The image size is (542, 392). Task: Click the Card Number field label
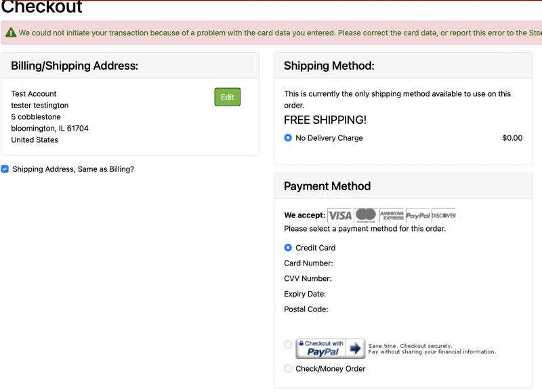(x=308, y=263)
